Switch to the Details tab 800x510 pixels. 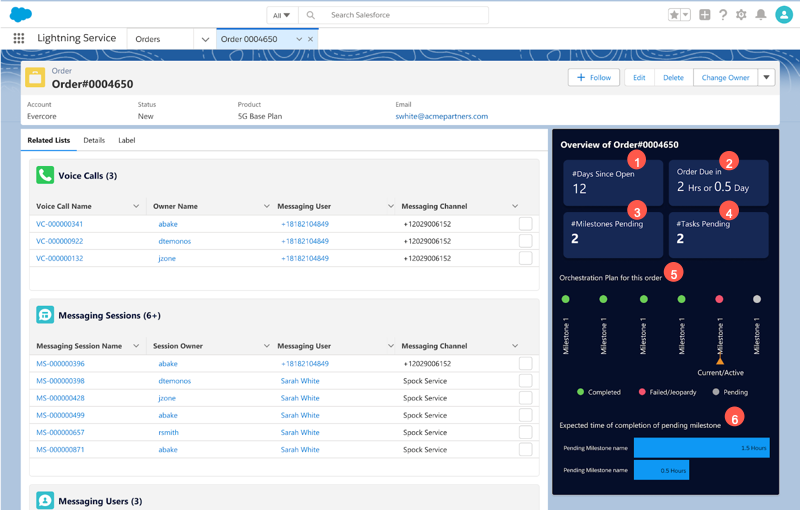[x=94, y=140]
